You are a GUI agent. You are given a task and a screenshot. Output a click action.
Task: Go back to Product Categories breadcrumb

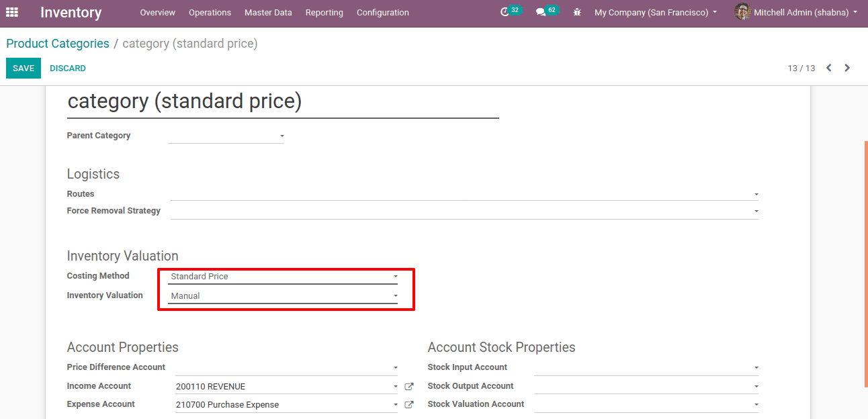coord(58,44)
